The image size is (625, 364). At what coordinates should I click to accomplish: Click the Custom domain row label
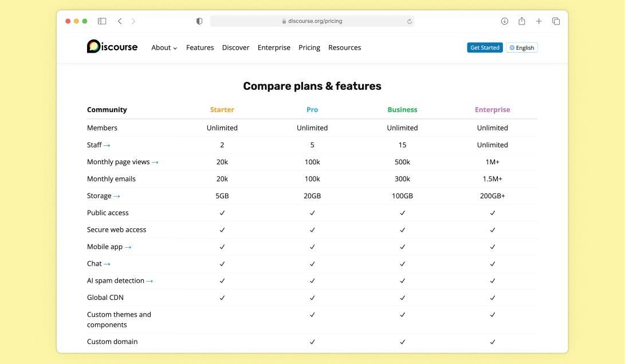coord(112,341)
